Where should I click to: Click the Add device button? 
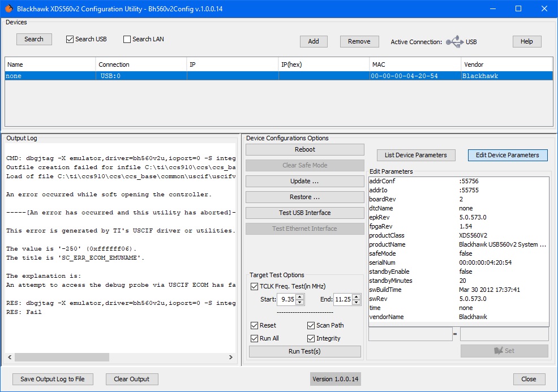point(314,41)
